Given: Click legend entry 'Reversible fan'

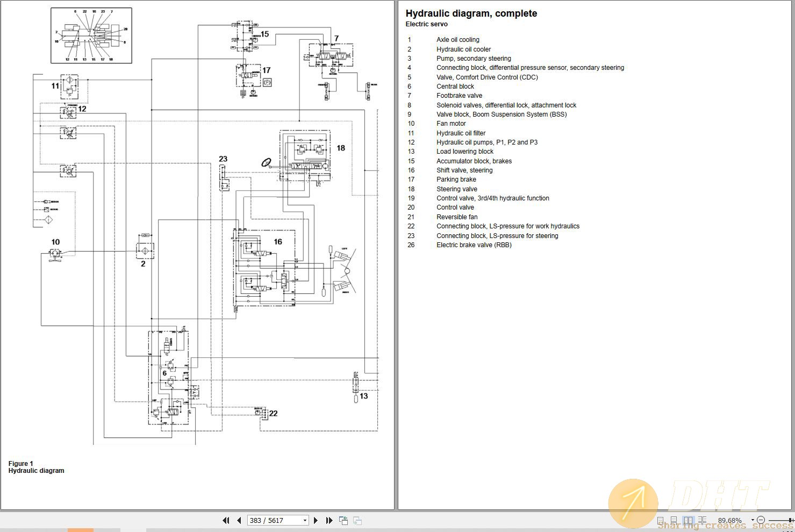Looking at the screenshot, I should [457, 217].
